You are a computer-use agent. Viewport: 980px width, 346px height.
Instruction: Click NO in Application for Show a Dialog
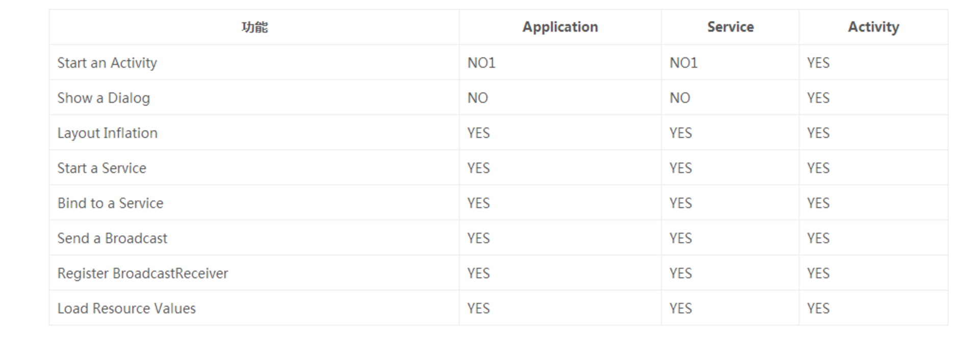478,98
